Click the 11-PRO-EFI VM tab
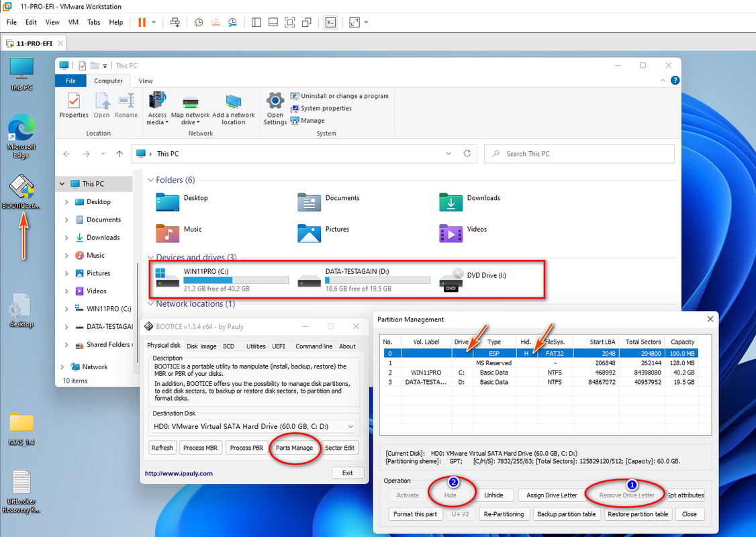Screen dimensions: 756x537 coord(34,44)
